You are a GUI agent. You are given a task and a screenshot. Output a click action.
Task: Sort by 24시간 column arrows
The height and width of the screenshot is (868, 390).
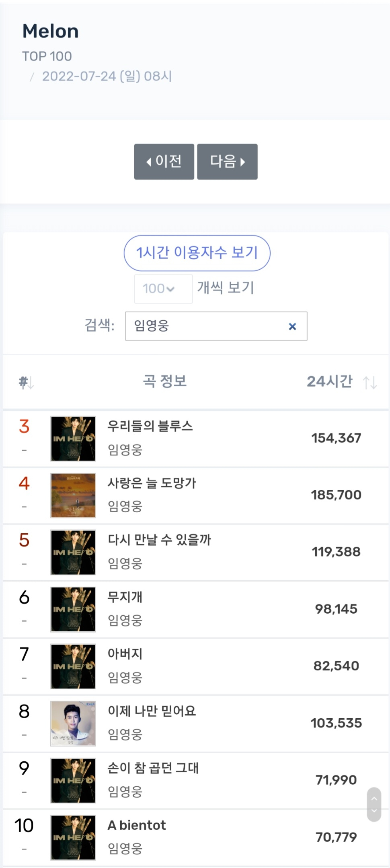click(x=370, y=382)
